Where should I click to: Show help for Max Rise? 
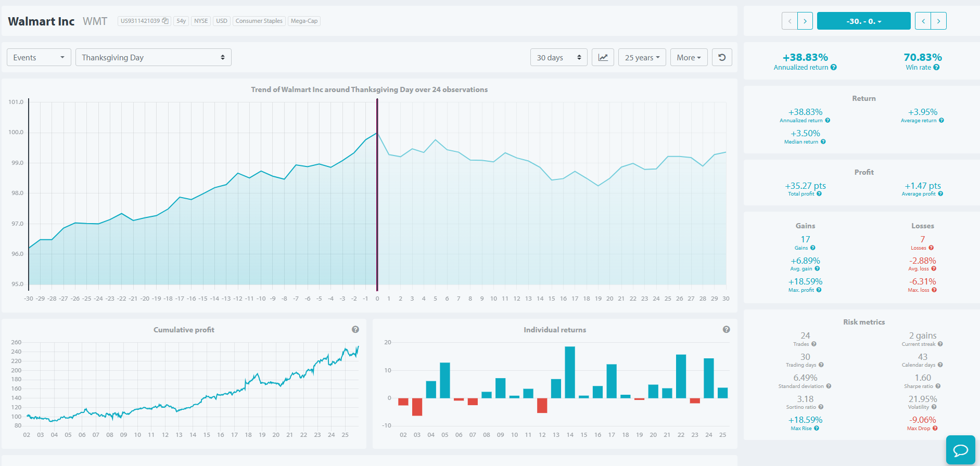[817, 429]
